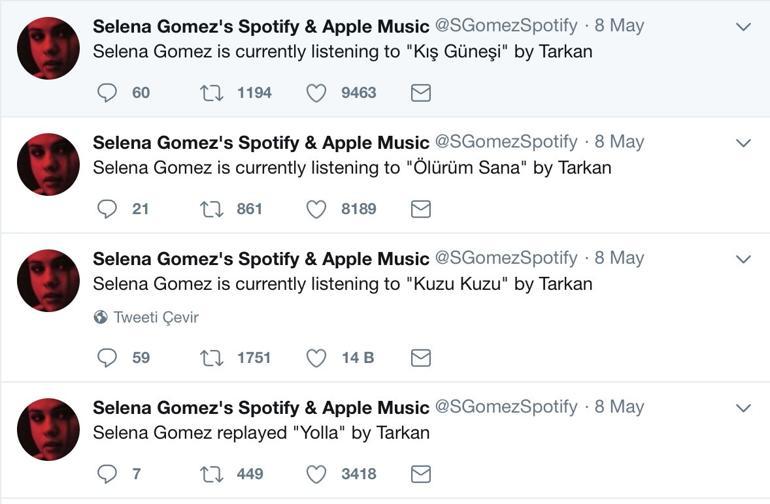
Task: Open the profile avatar of the "Yolla" tweet
Action: pos(48,429)
